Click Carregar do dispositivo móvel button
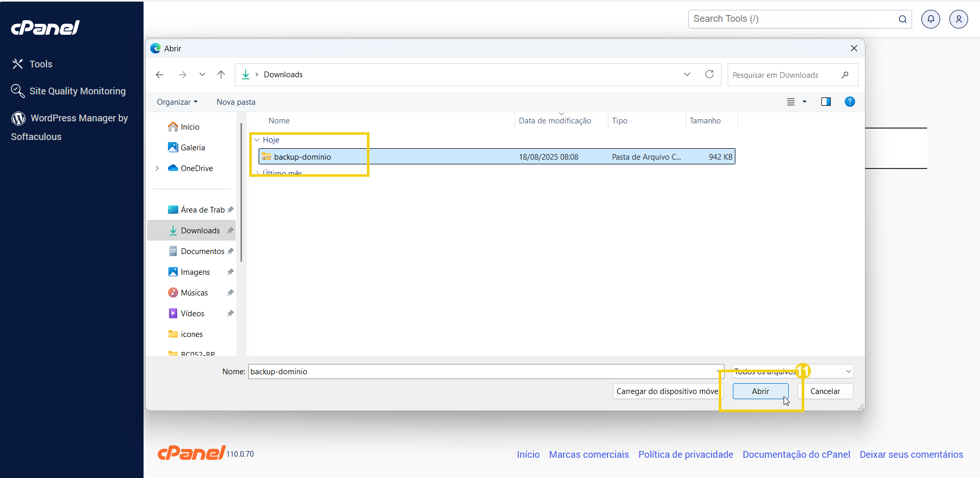Screen dimensions: 980x478 [667, 391]
